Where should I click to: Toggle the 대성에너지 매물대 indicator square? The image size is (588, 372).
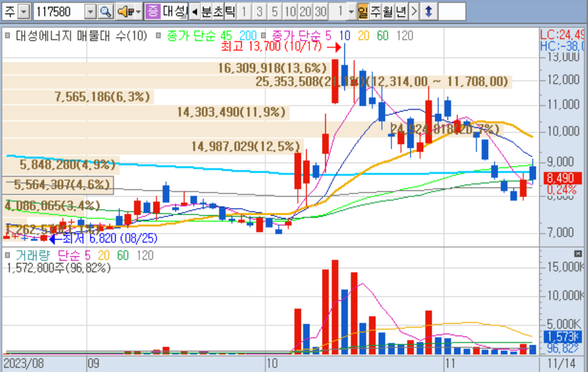[8, 36]
